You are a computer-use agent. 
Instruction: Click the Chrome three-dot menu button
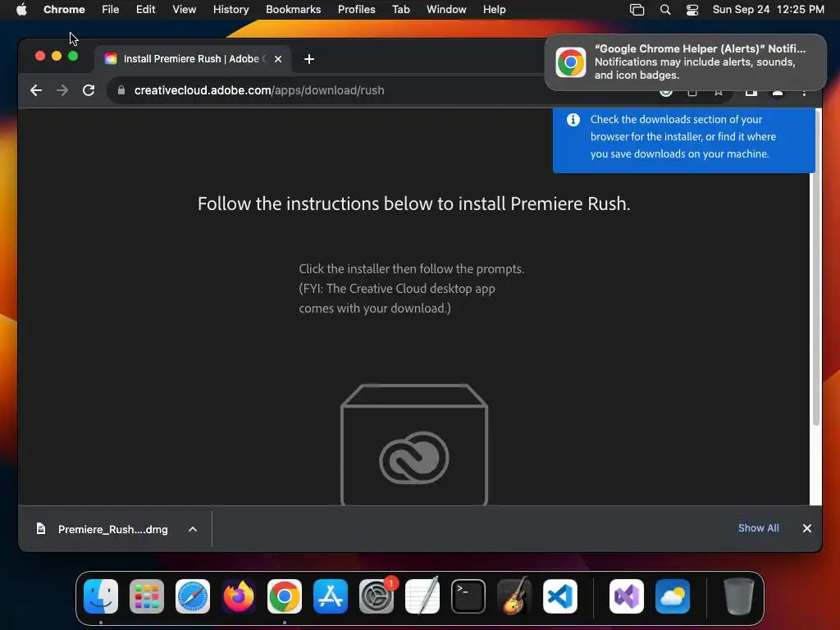[x=804, y=94]
